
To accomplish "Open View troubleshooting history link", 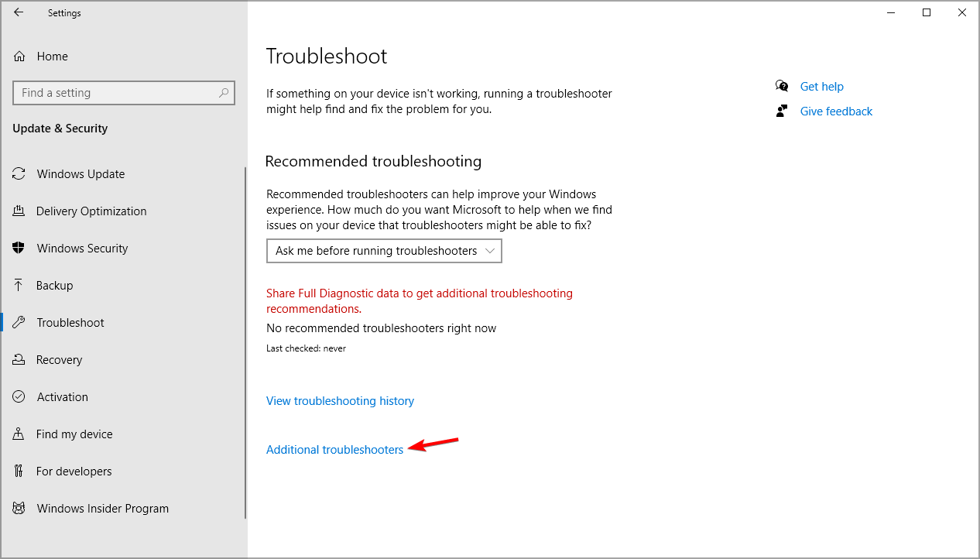I will click(x=340, y=401).
